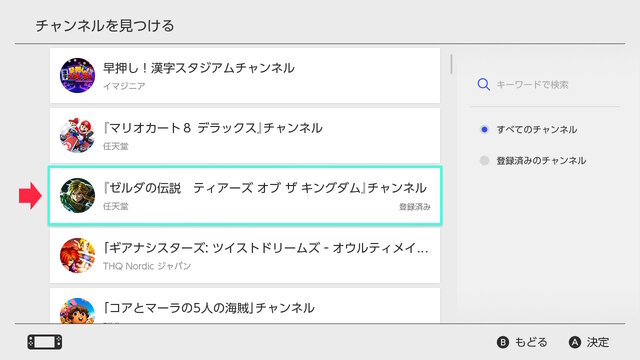Image resolution: width=640 pixels, height=360 pixels.
Task: Open 早押し！漢字スタジアムチャンネル title
Action: (x=198, y=68)
